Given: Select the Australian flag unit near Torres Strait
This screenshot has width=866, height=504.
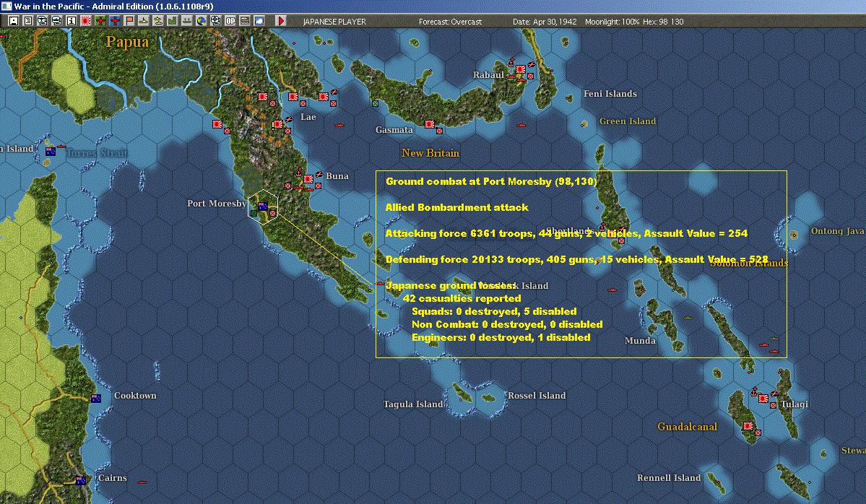Looking at the screenshot, I should 51,151.
